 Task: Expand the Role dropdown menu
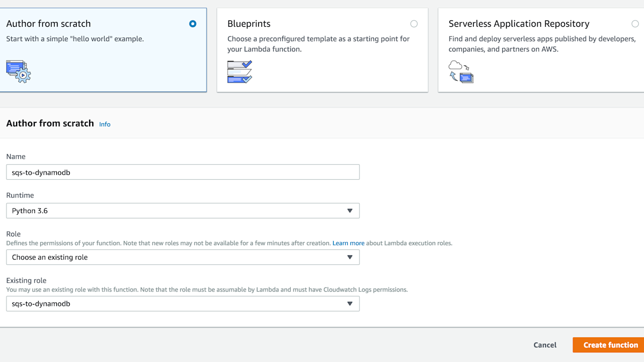coord(182,257)
